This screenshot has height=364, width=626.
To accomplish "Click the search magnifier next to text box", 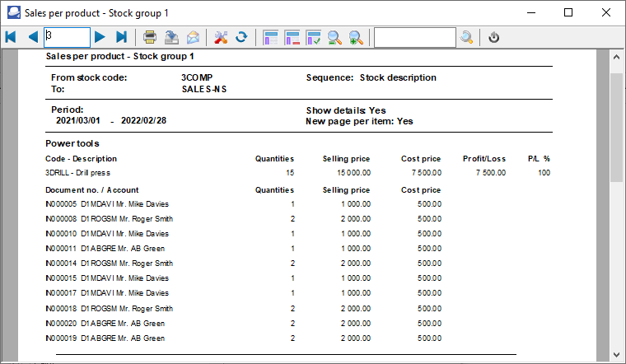I will [x=467, y=37].
